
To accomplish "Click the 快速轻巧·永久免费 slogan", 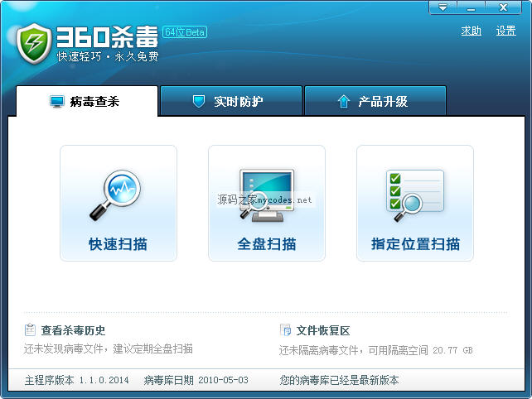I will click(108, 56).
